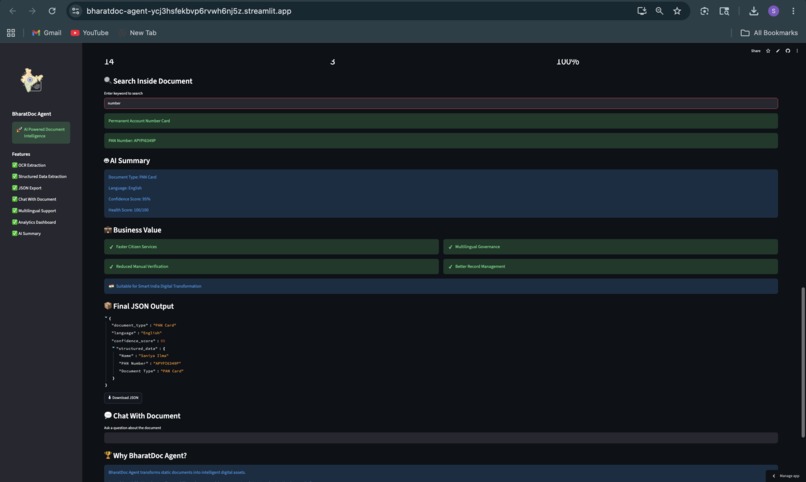
Task: Click Chat With Document feature check mark
Action: click(14, 199)
